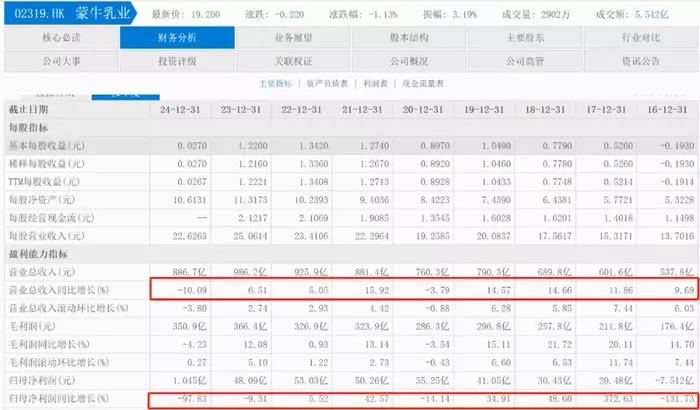Open the 公司概况 tab

coord(408,60)
